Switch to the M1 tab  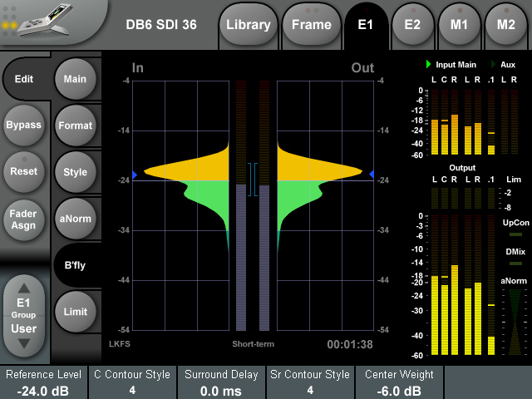pos(459,25)
